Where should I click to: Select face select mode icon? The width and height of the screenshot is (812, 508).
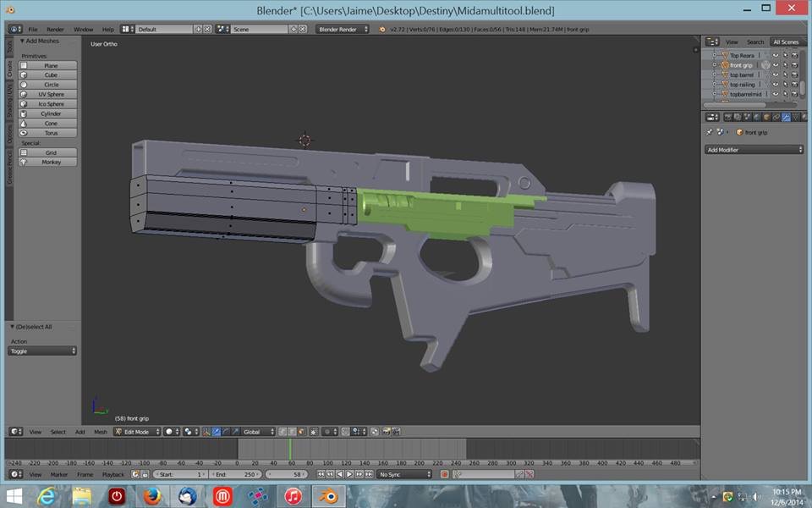301,432
